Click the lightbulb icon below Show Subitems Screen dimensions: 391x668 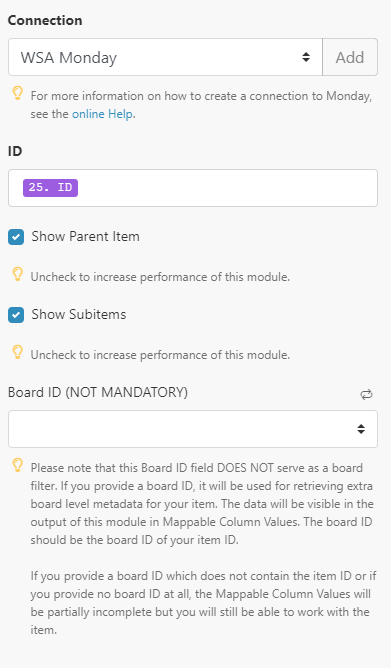17,352
